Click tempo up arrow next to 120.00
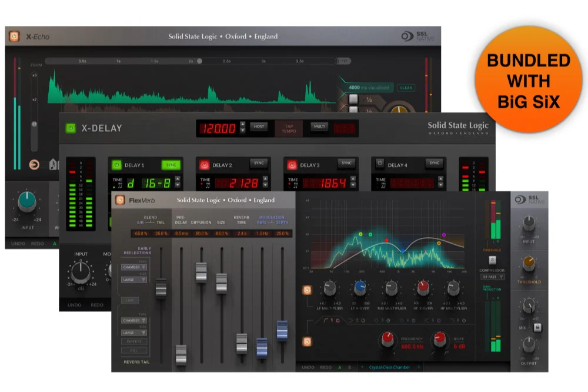588x392 pixels. click(x=243, y=124)
